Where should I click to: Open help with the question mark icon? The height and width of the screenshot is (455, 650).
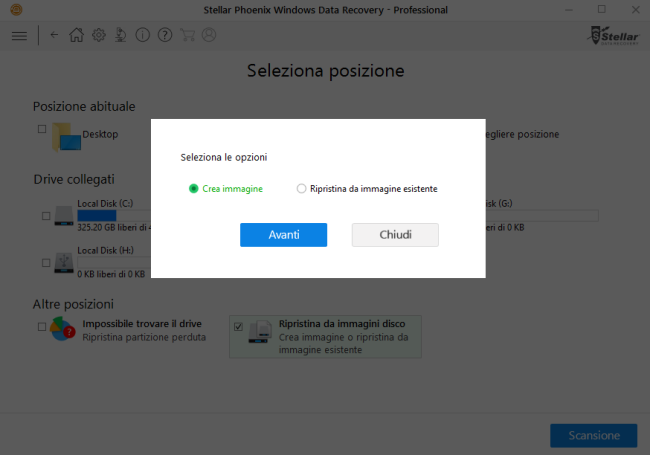pos(165,35)
